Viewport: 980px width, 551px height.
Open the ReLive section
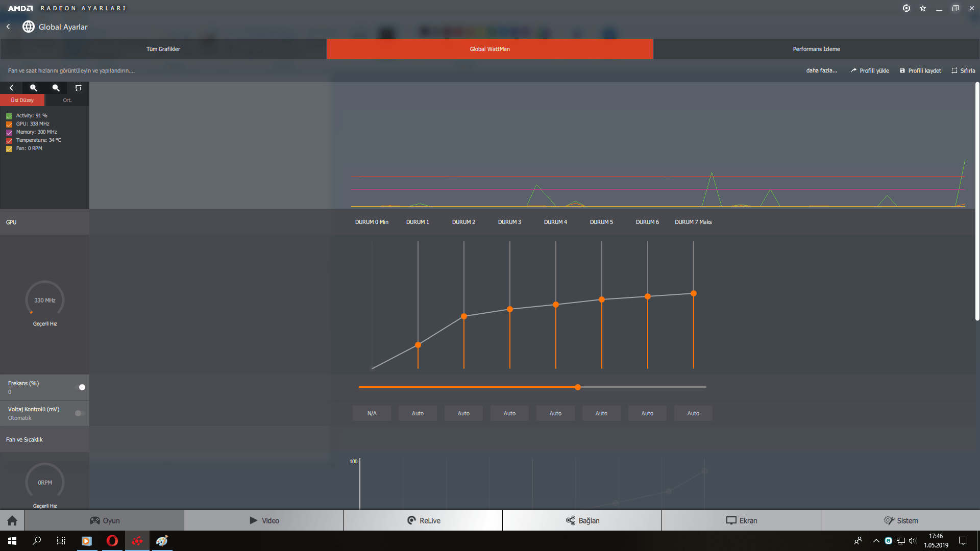click(423, 520)
